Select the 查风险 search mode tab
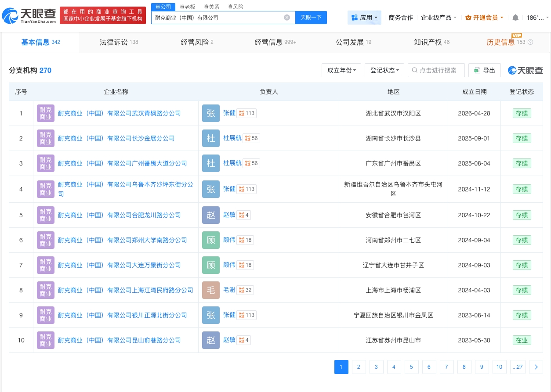 [236, 7]
